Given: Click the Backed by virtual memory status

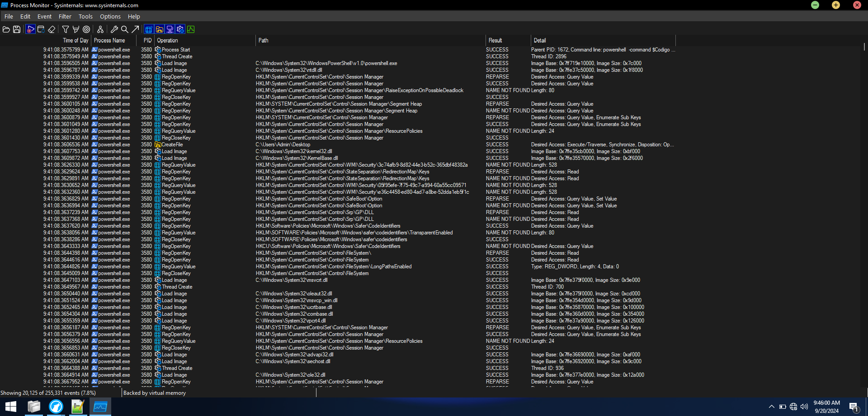Looking at the screenshot, I should (155, 393).
